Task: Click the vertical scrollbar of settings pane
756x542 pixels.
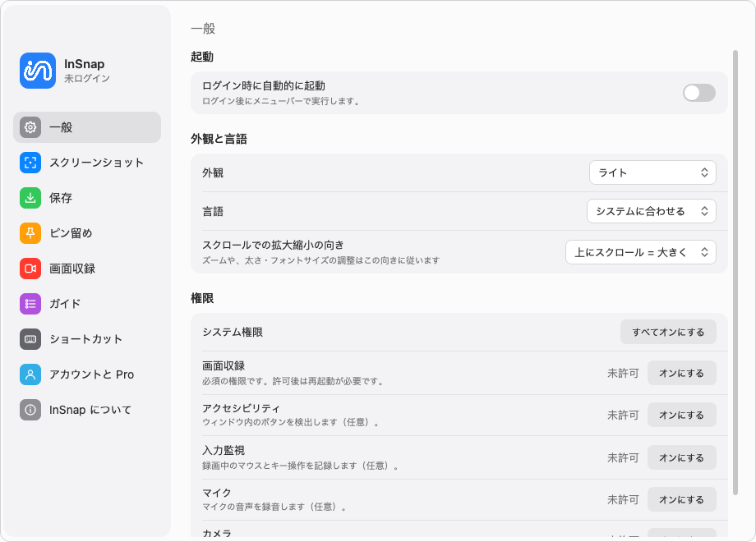Action: 735,272
